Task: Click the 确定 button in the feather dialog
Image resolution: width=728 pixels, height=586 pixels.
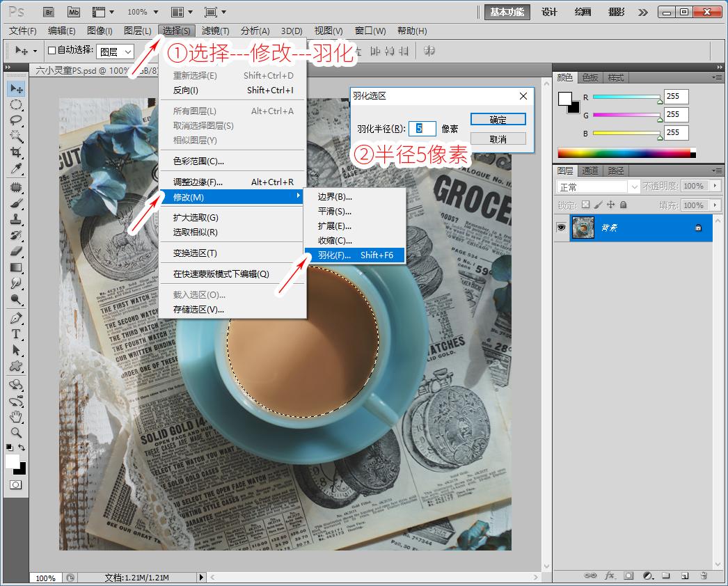Action: click(498, 120)
